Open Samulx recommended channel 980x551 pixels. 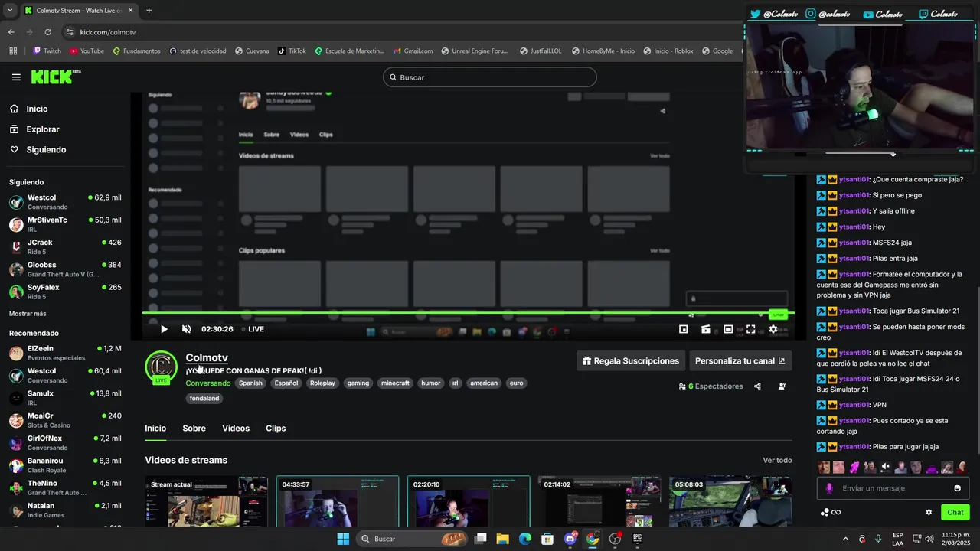(65, 398)
